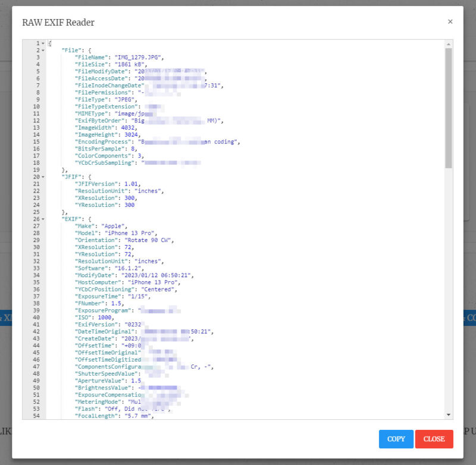
Task: Collapse the "File" section fold arrow
Action: pyautogui.click(x=43, y=51)
